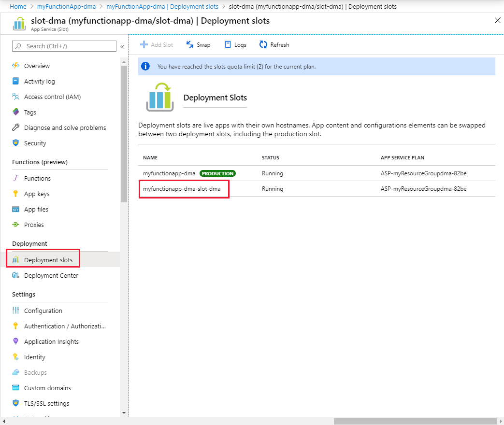Navigate to Home via breadcrumb

pyautogui.click(x=17, y=6)
